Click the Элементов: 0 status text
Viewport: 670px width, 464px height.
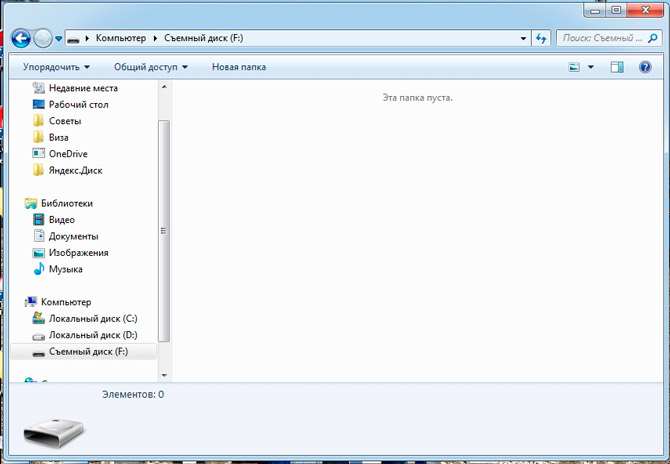[133, 394]
